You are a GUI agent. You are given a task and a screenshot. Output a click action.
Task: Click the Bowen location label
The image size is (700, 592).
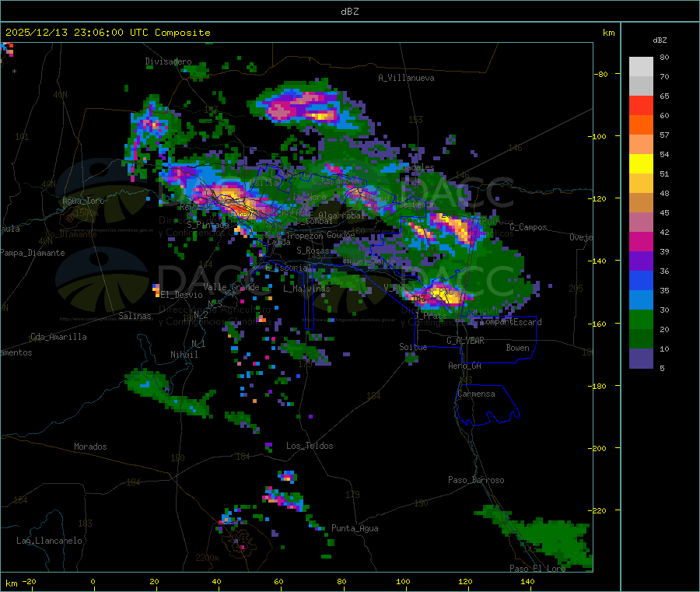coord(517,348)
